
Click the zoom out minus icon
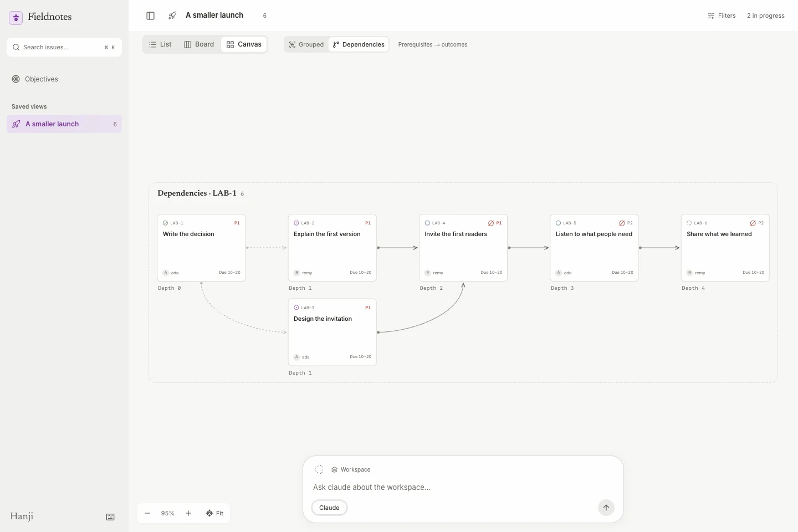pyautogui.click(x=147, y=513)
